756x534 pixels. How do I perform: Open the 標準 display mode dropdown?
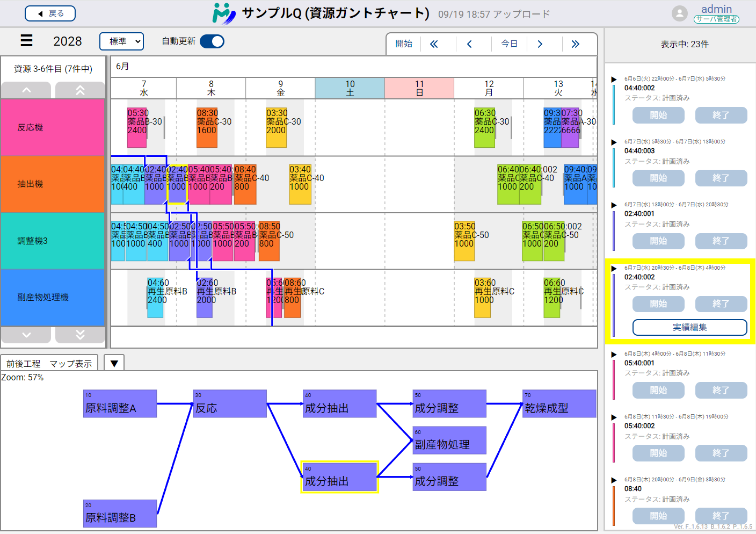(122, 41)
